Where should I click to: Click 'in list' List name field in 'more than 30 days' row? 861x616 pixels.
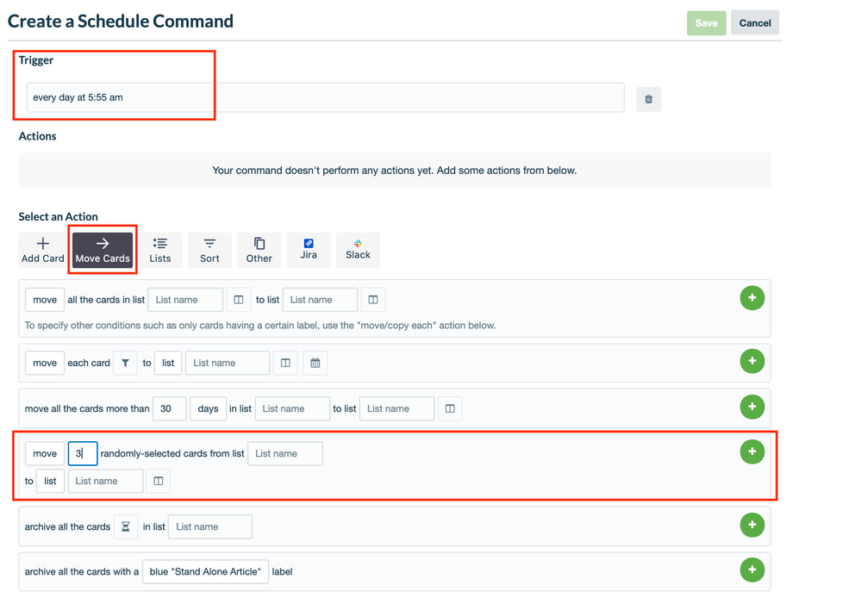293,408
